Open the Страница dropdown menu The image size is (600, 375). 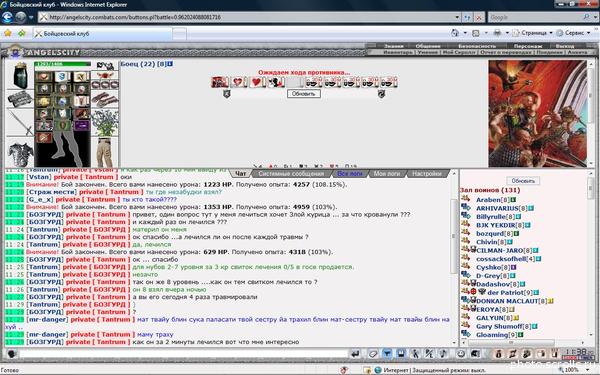tap(533, 33)
